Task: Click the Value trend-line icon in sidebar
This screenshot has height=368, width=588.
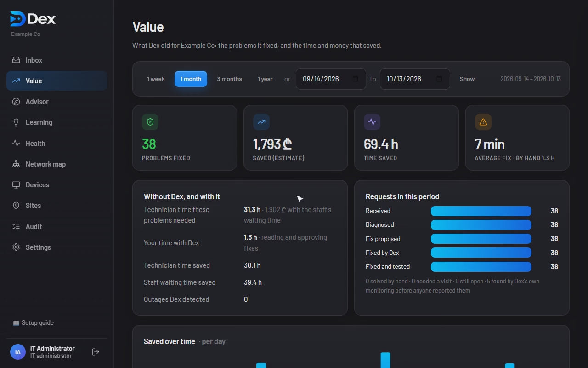Action: 16,81
